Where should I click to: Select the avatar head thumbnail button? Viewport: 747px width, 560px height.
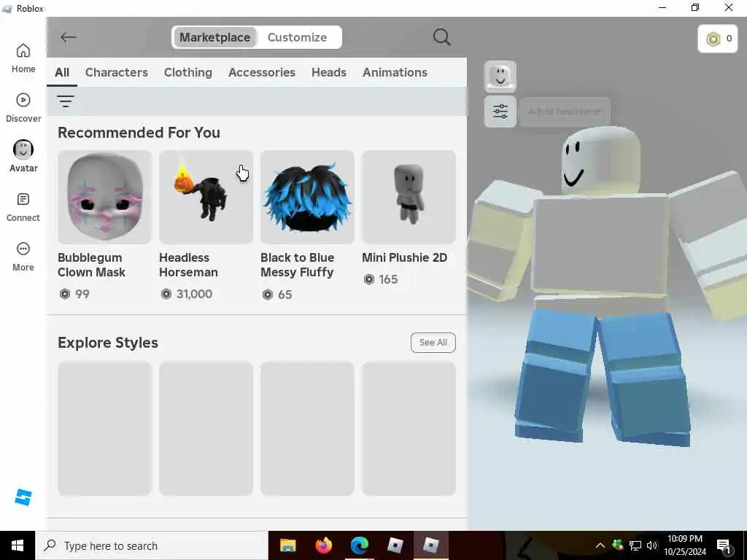tap(500, 76)
